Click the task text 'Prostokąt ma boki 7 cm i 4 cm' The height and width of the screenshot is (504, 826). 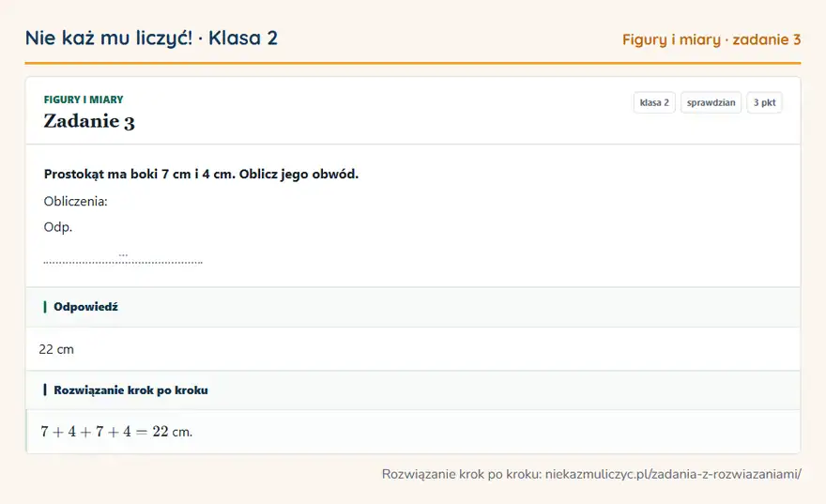click(x=140, y=175)
